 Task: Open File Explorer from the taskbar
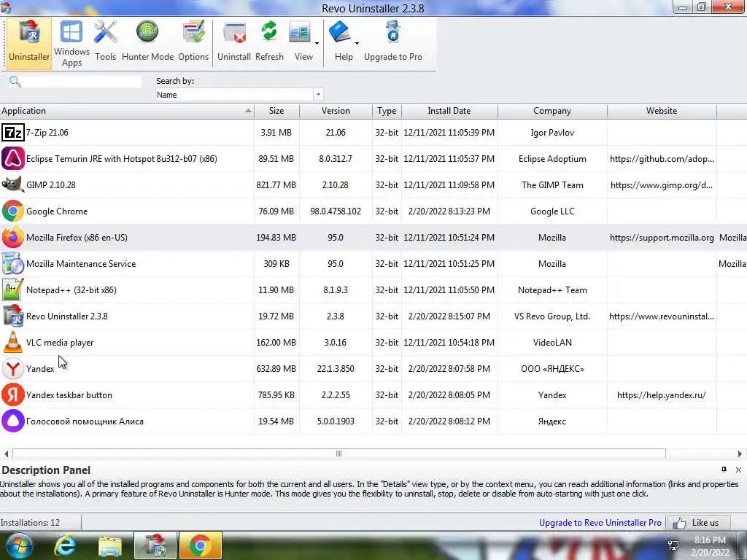pos(110,546)
